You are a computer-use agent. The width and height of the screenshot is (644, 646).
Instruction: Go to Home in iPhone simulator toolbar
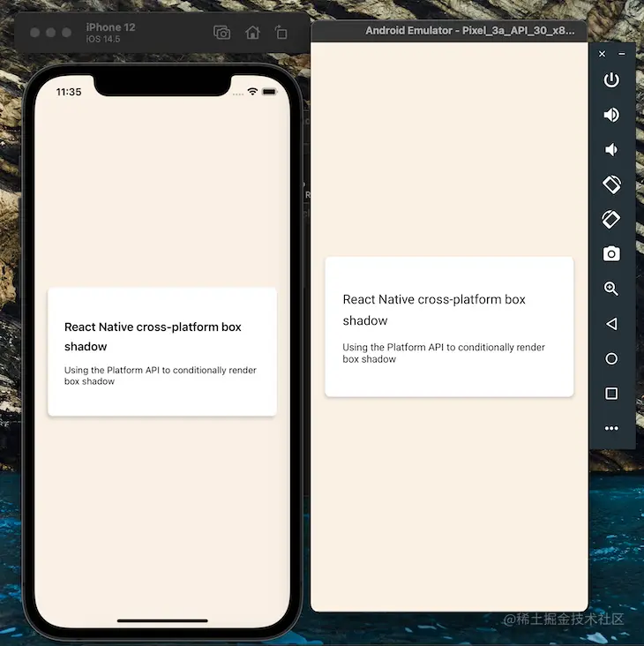tap(252, 32)
